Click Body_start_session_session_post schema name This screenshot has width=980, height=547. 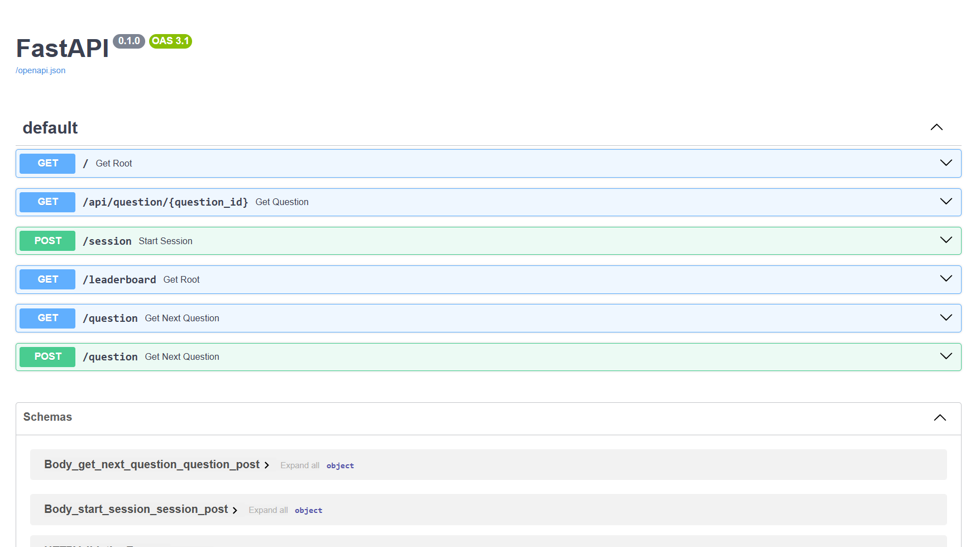[136, 509]
